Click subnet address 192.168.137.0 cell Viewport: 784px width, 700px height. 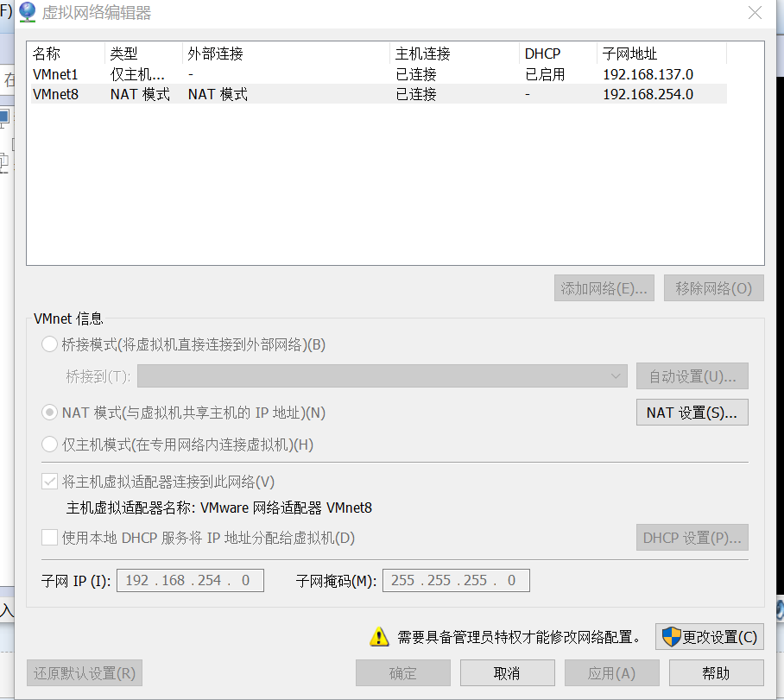pos(648,74)
